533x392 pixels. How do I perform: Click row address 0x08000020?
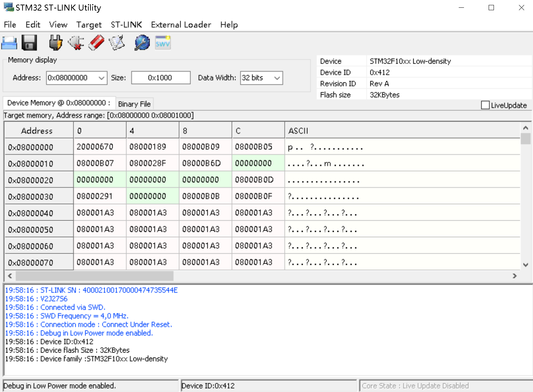[39, 180]
